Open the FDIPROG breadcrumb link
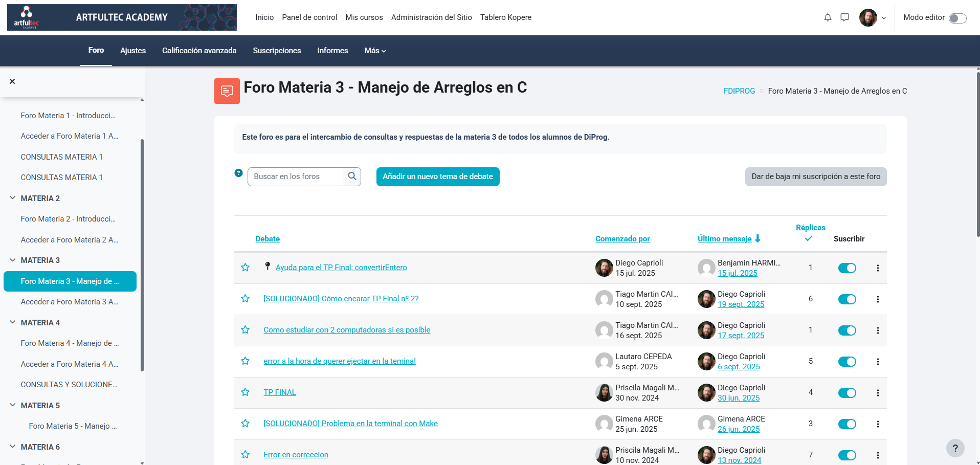Image resolution: width=980 pixels, height=465 pixels. point(739,91)
